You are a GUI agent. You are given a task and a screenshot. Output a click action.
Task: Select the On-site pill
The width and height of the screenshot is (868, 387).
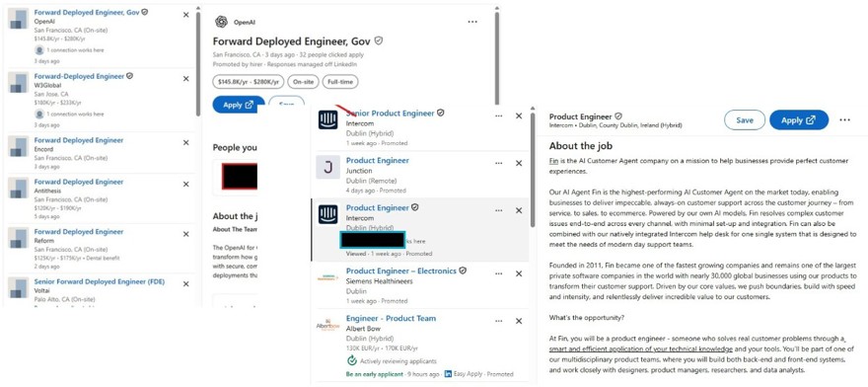click(x=303, y=82)
